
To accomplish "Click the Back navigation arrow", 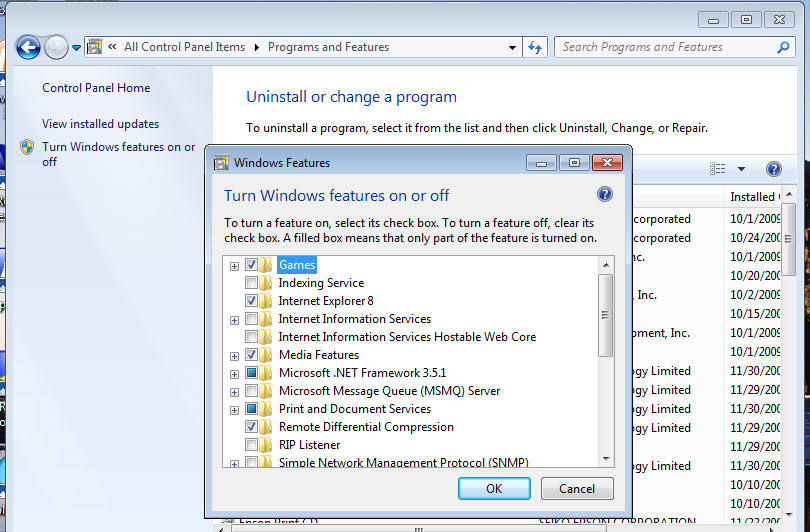I will [28, 48].
